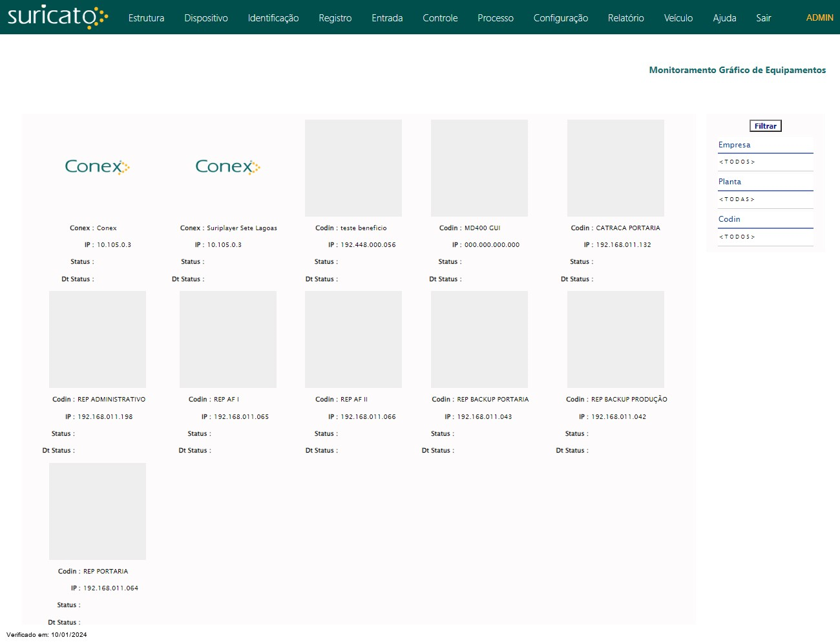840x644 pixels.
Task: Open the Planta TODAS dropdown
Action: (766, 200)
